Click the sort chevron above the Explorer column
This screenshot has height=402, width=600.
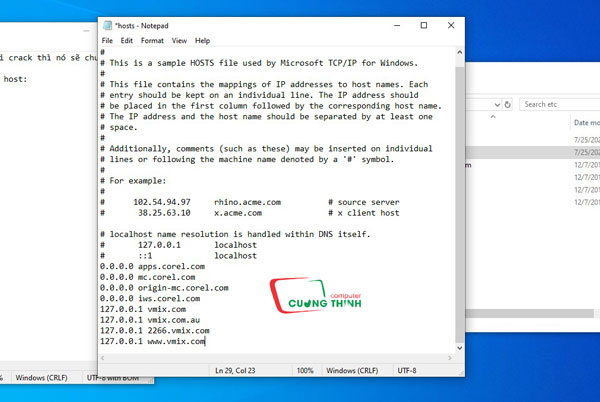pyautogui.click(x=493, y=117)
